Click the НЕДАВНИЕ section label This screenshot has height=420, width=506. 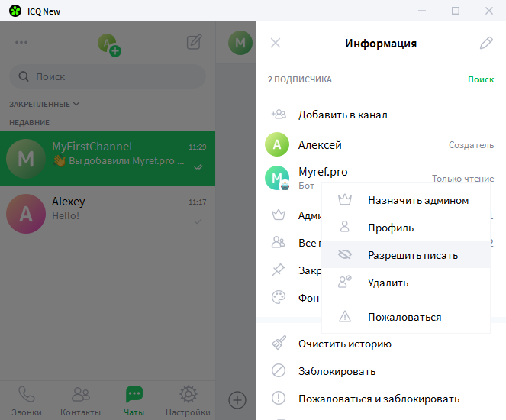pos(29,123)
